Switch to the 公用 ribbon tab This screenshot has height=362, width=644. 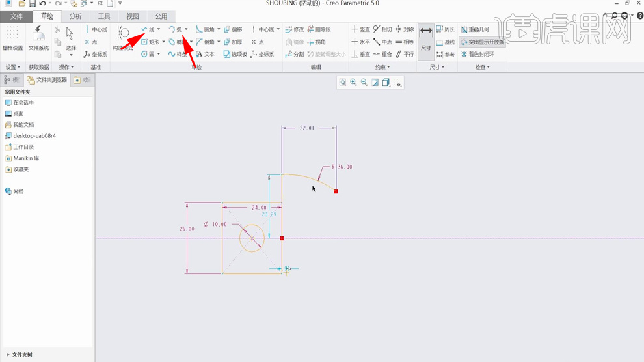[161, 16]
